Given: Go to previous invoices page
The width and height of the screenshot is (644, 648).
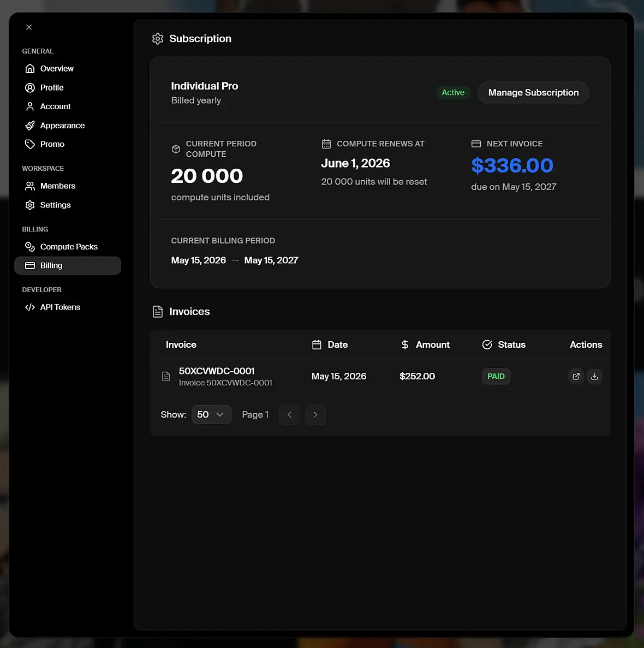Looking at the screenshot, I should pos(289,414).
